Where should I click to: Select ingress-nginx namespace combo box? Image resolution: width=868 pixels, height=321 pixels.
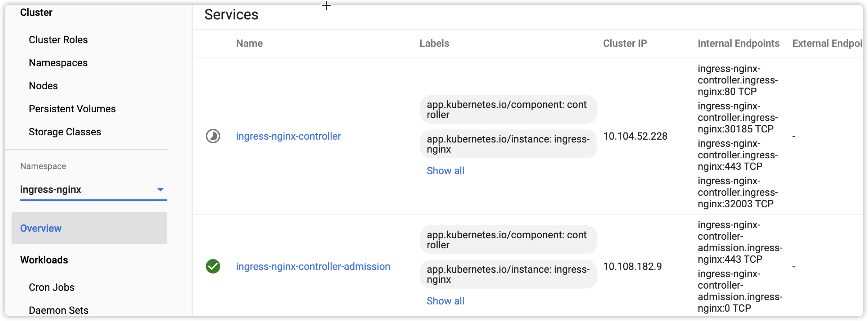coord(86,190)
